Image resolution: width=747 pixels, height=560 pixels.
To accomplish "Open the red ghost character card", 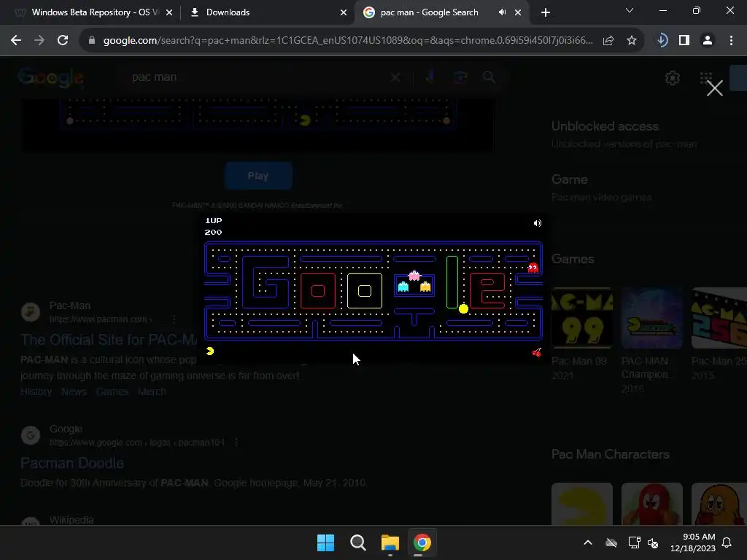I will (651, 504).
